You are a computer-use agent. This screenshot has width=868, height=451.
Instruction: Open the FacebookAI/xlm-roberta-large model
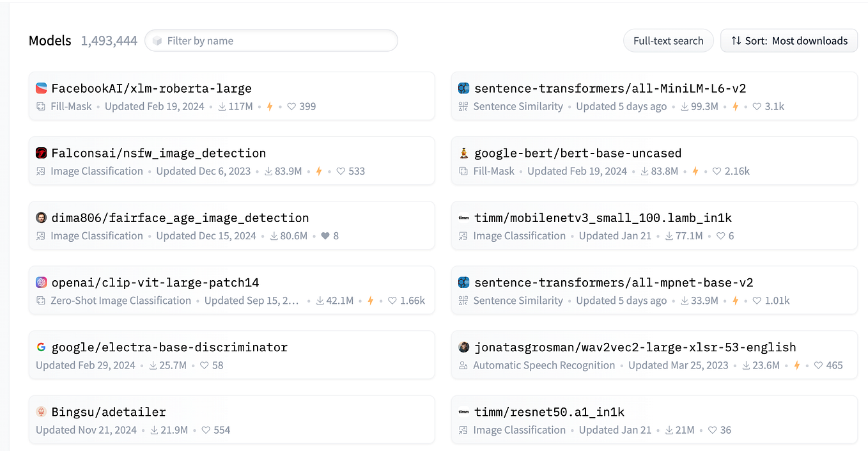tap(151, 88)
